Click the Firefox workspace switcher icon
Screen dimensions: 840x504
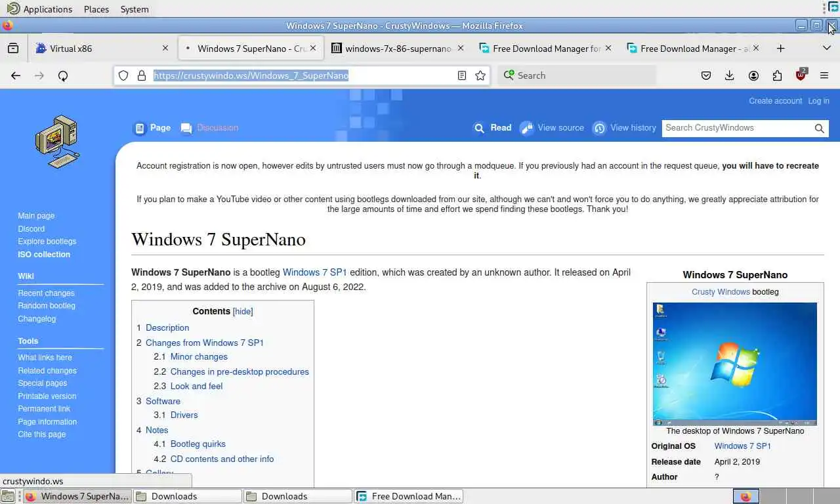coord(745,497)
